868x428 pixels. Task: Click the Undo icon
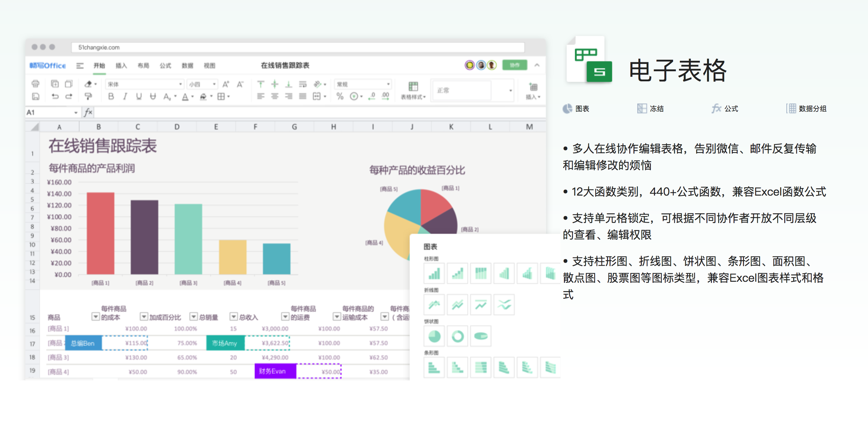(x=55, y=96)
